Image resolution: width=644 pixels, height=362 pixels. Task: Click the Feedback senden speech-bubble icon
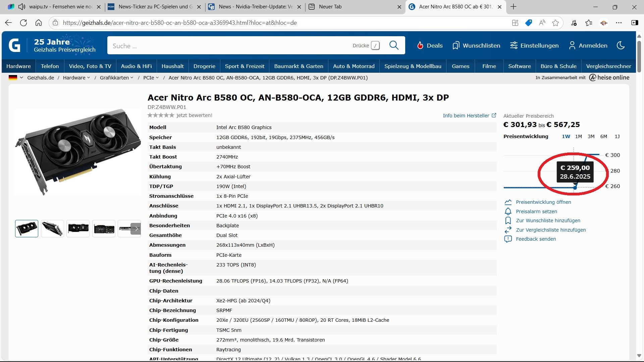click(x=508, y=239)
